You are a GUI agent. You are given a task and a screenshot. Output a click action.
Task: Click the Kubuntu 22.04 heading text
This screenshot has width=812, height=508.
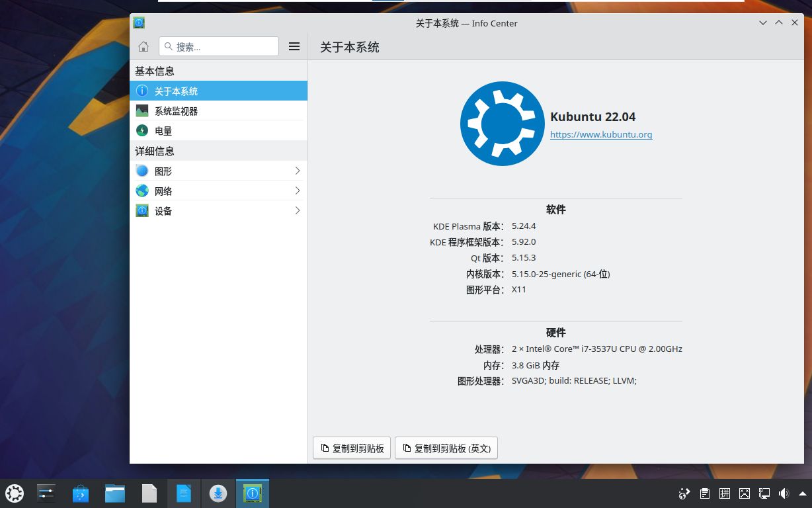(x=593, y=117)
